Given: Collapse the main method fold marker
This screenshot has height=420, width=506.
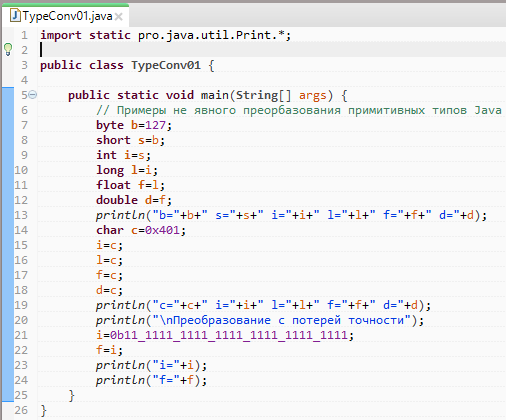Looking at the screenshot, I should click(x=32, y=95).
